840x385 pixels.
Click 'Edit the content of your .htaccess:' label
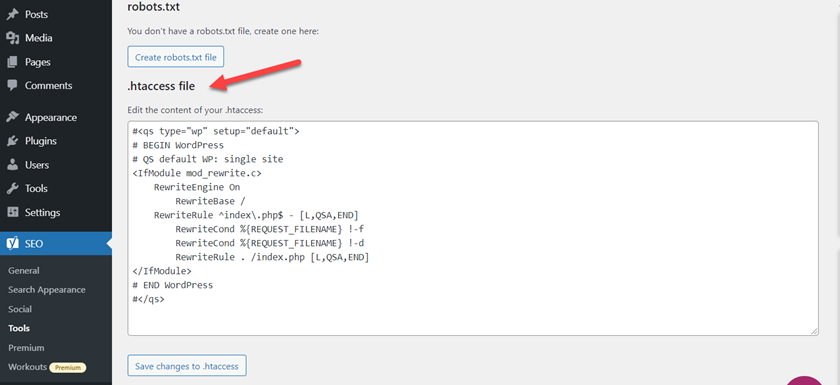(196, 110)
